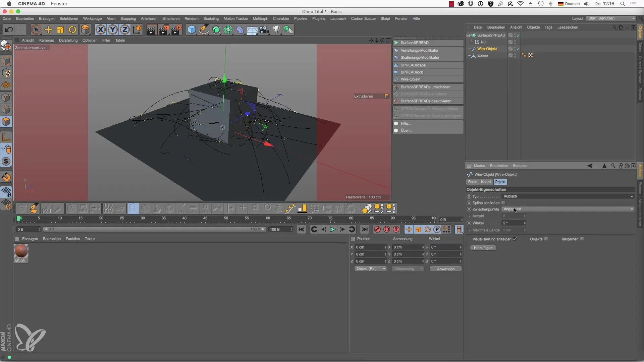Click the Undo arrow icon

click(x=9, y=29)
